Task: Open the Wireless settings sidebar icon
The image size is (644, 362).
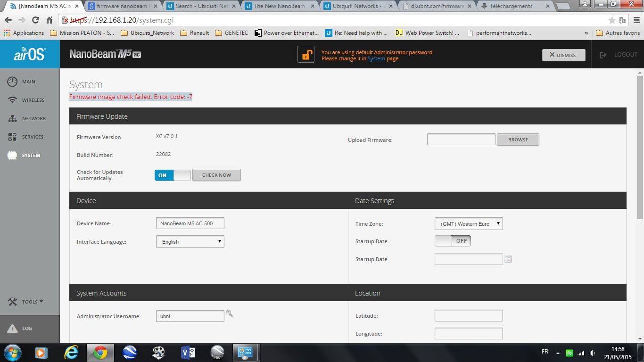Action: (x=13, y=100)
